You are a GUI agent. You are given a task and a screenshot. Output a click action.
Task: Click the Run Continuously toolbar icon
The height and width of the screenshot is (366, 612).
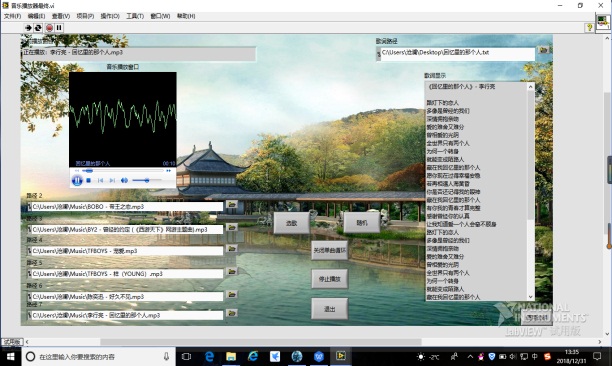[x=38, y=28]
